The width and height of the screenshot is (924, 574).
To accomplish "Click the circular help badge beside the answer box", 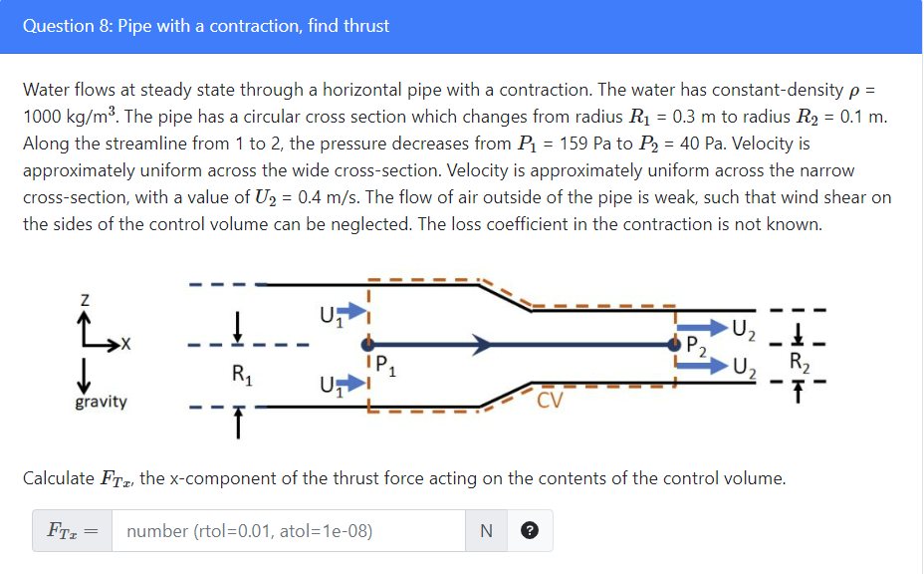I will [x=530, y=530].
